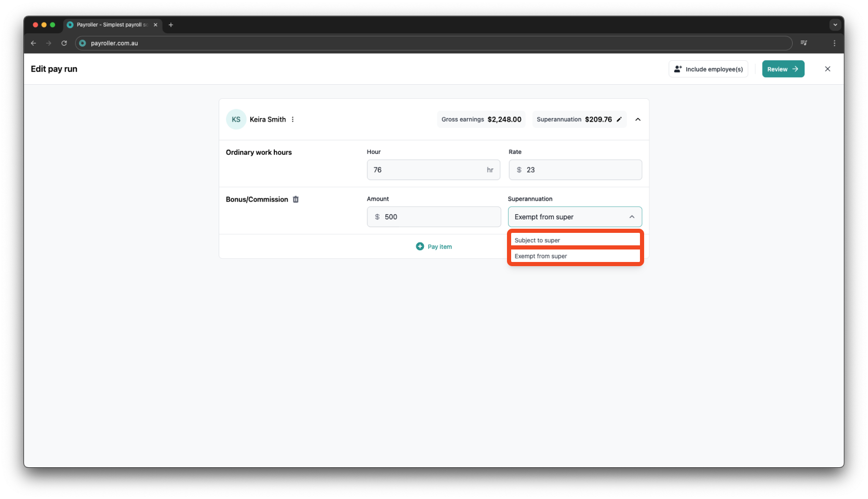Image resolution: width=868 pixels, height=499 pixels.
Task: Click the tab list icon near the address bar
Action: (803, 43)
